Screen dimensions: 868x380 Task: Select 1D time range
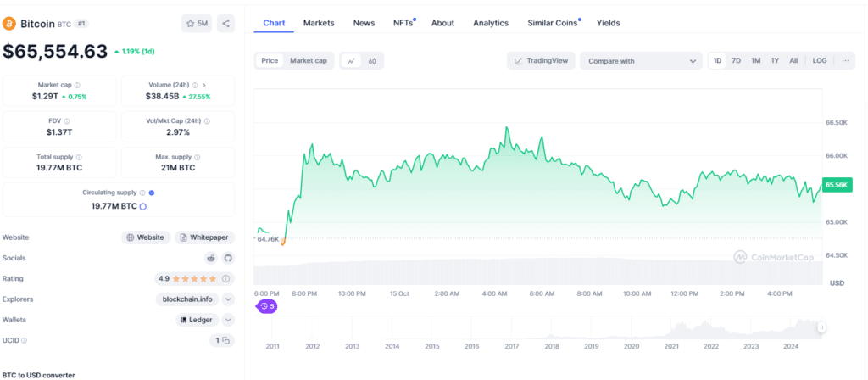(x=717, y=61)
